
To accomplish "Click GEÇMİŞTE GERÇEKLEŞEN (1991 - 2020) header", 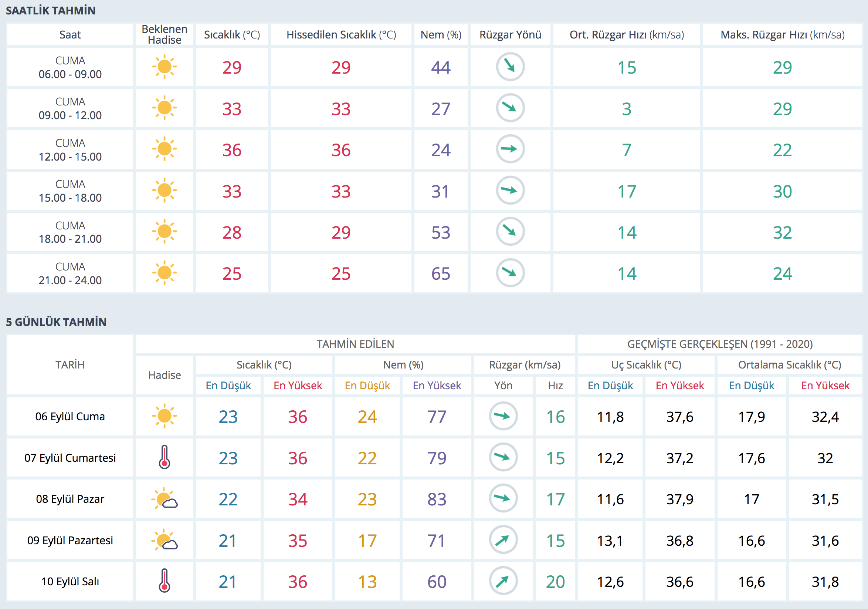I will coord(719,344).
